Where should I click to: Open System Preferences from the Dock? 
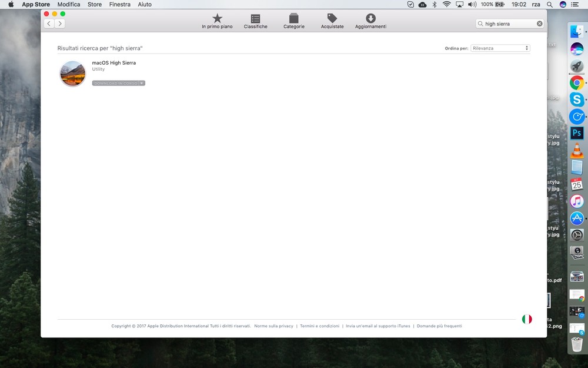pos(577,235)
